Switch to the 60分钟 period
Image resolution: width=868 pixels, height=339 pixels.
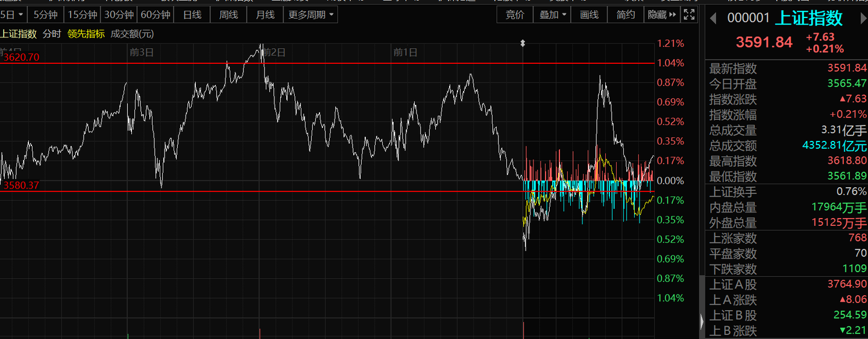pyautogui.click(x=156, y=14)
